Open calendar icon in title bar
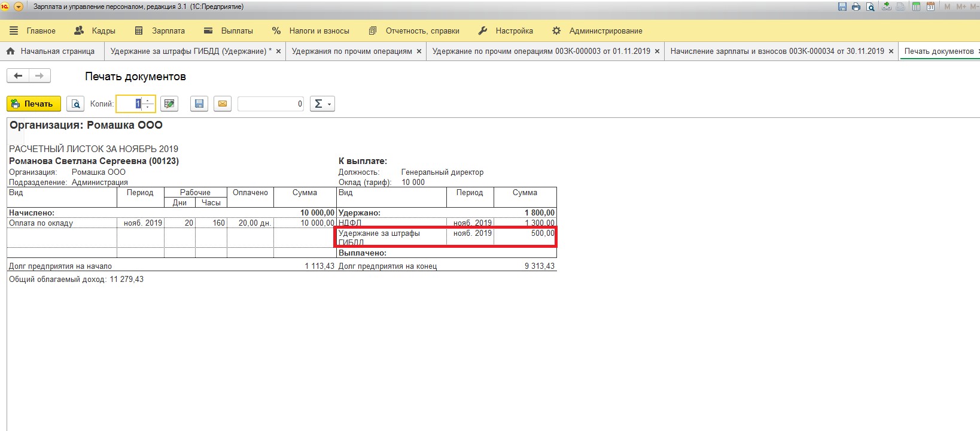 pyautogui.click(x=930, y=7)
